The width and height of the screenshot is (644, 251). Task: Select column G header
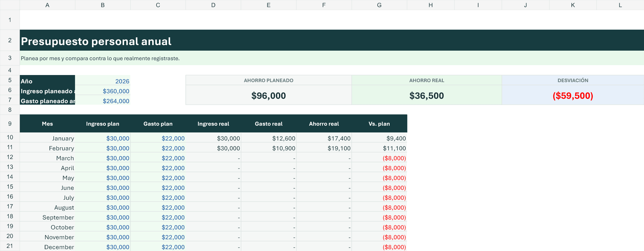pyautogui.click(x=379, y=5)
